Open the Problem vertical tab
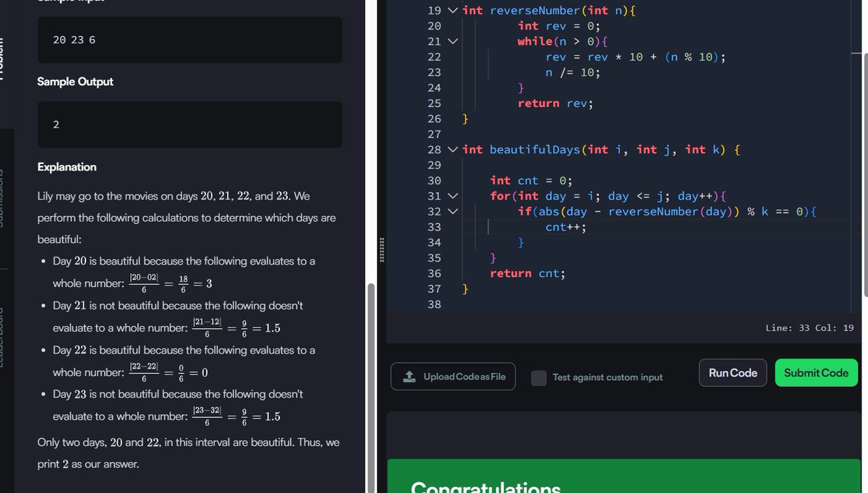 [2, 58]
